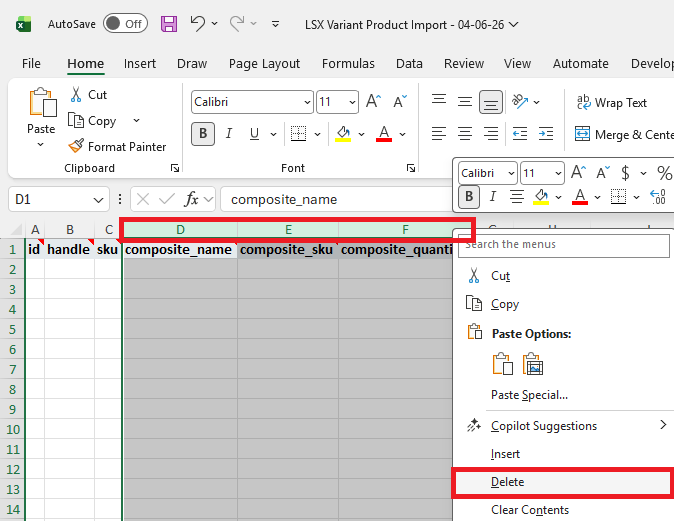Click Merge & Center button

click(624, 135)
